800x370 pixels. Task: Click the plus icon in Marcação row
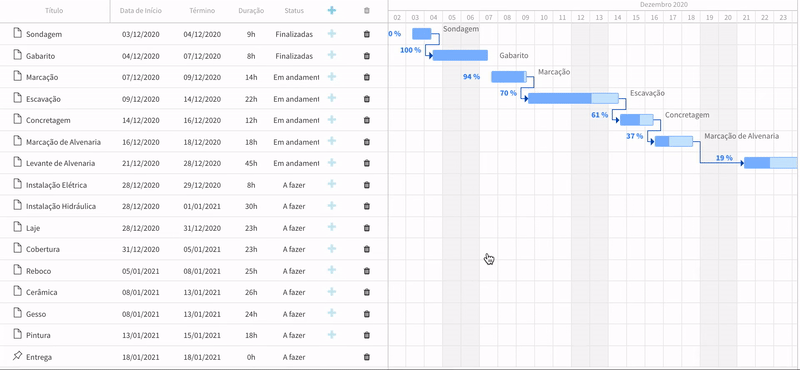[x=332, y=77]
